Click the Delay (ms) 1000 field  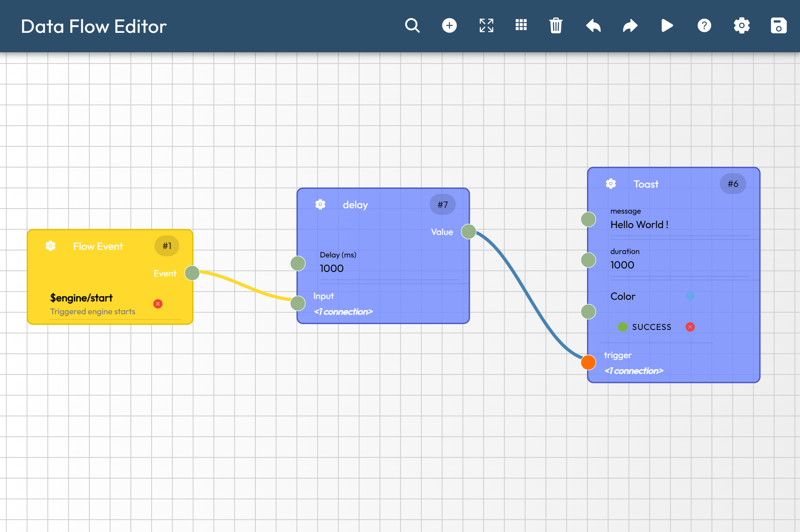pos(389,268)
